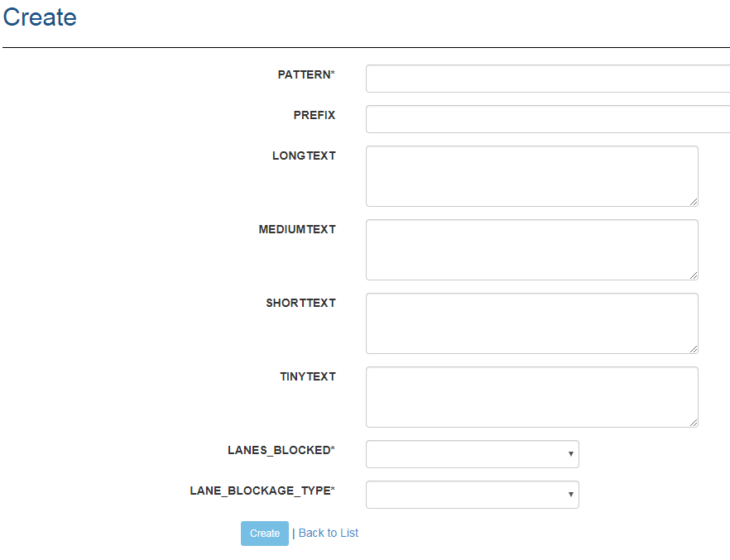The image size is (730, 560).
Task: Click the LANE_BLOCKAGE_TYPE* label text
Action: [262, 491]
